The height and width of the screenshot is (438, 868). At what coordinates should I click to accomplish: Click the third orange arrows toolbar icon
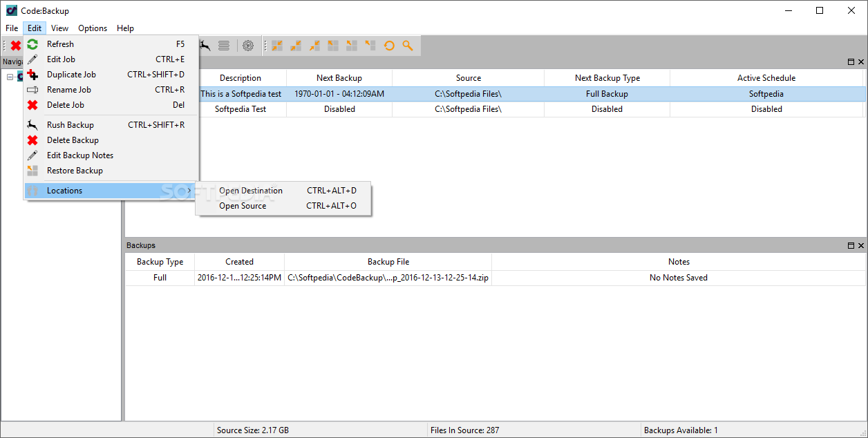314,46
